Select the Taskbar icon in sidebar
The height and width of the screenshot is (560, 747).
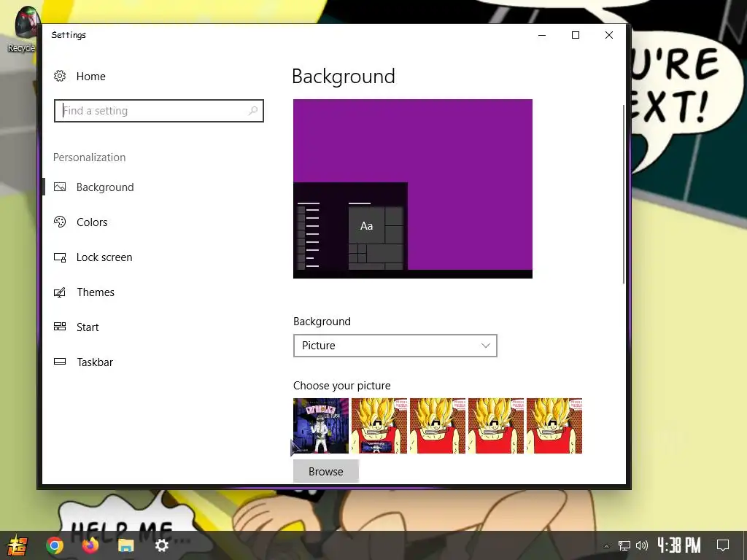60,362
